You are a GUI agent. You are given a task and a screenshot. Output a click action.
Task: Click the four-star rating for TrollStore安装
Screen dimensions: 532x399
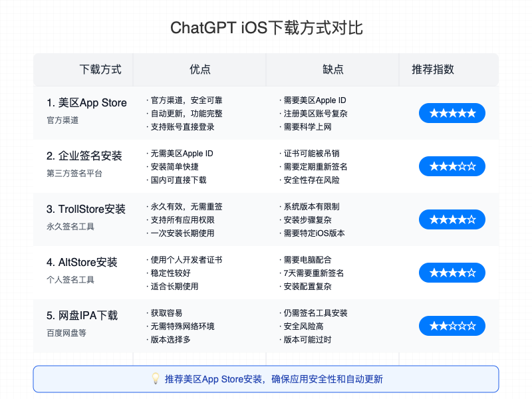tap(452, 219)
